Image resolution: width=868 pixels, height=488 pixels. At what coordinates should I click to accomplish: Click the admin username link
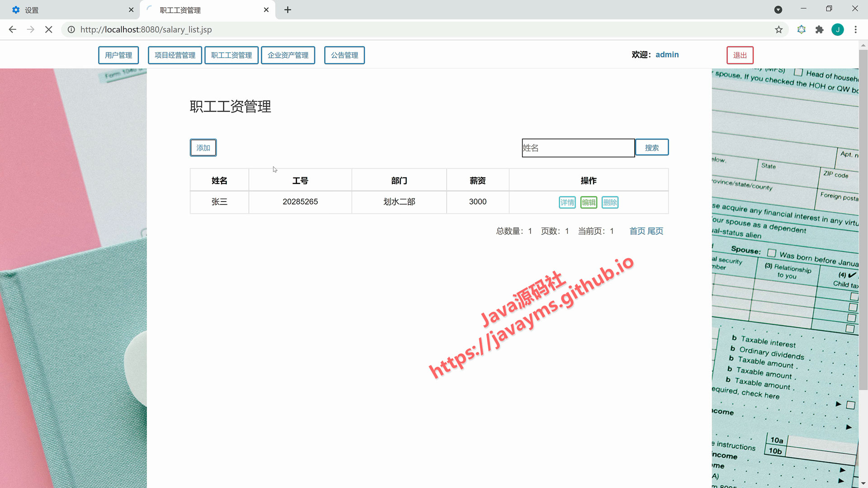pos(667,55)
